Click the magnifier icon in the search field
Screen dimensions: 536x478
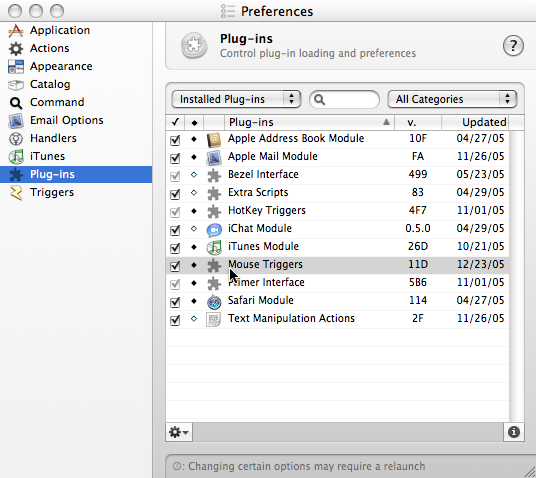pos(319,99)
